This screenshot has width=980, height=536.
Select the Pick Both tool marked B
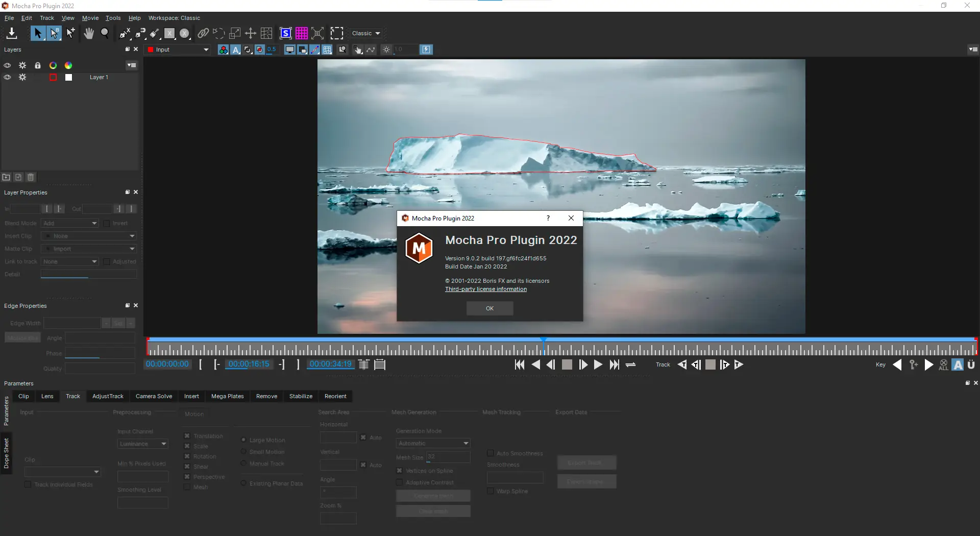click(54, 33)
